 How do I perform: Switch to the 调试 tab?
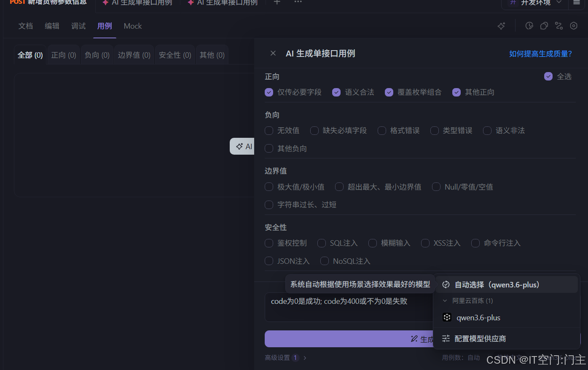tap(78, 26)
